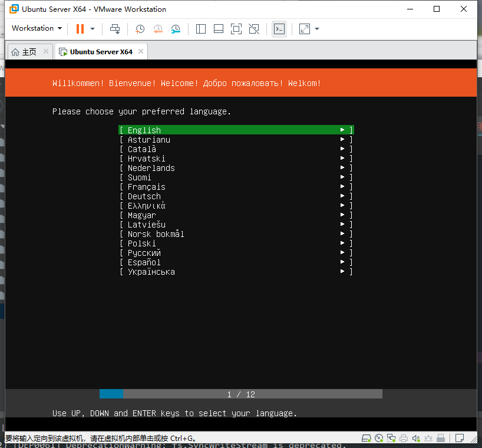Click the home icon on 主页 tab

(x=15, y=52)
